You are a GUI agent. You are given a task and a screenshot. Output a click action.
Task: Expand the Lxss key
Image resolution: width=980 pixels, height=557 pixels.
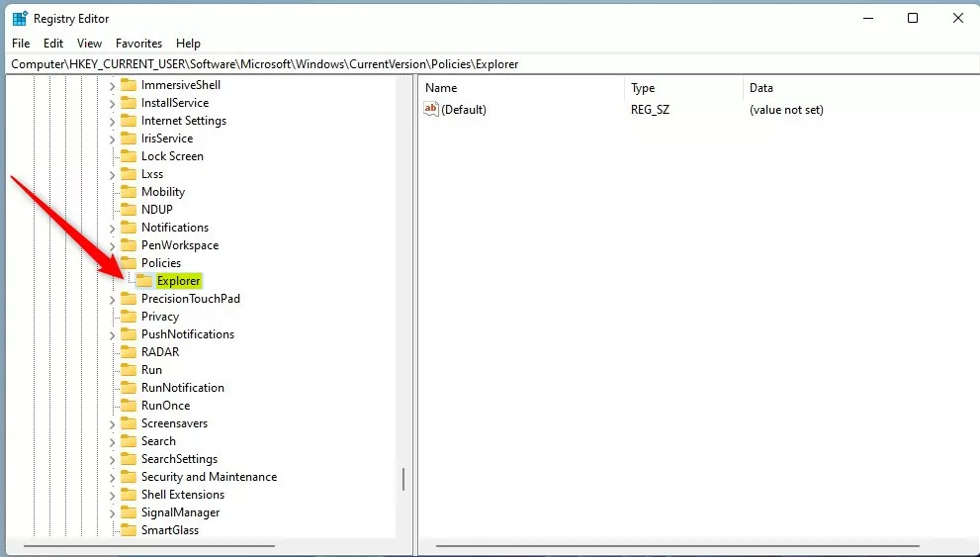tap(112, 174)
